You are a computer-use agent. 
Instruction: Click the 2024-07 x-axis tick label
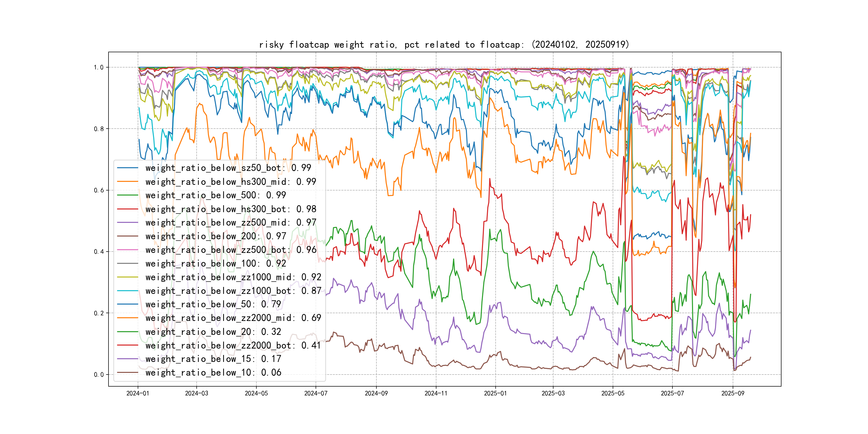tap(315, 393)
